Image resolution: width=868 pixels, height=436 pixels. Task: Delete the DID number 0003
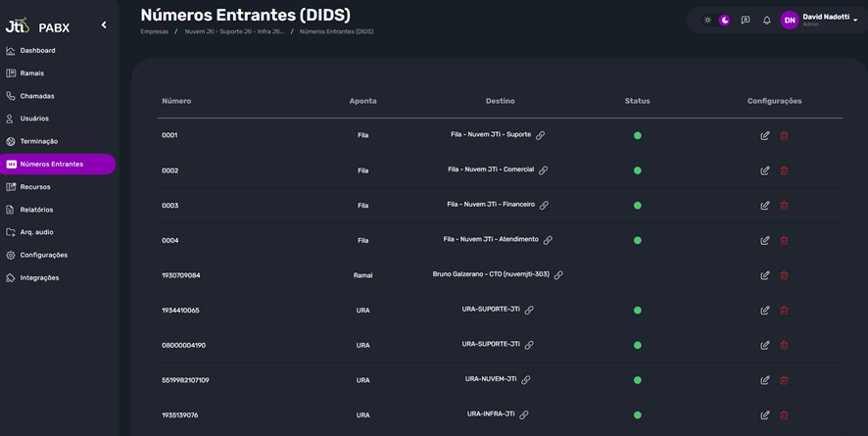point(784,206)
